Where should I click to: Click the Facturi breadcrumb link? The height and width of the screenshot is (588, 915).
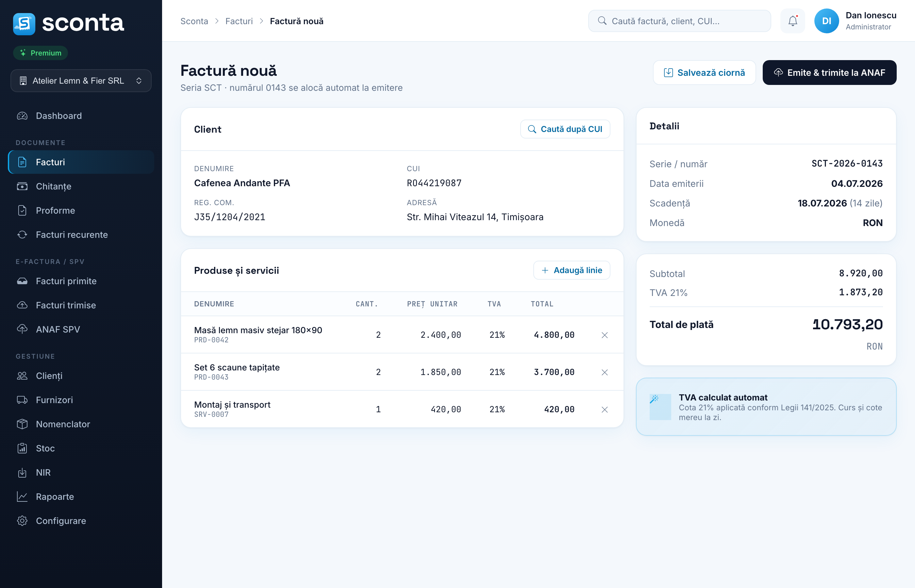coord(239,21)
